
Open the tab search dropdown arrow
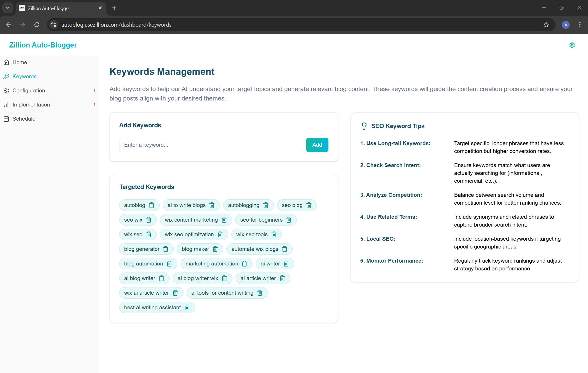[x=8, y=8]
